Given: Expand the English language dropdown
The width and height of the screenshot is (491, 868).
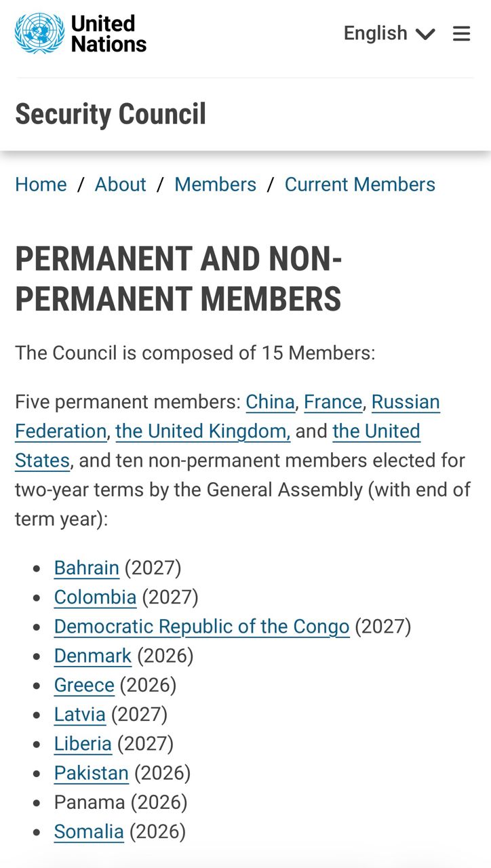Looking at the screenshot, I should pos(389,33).
